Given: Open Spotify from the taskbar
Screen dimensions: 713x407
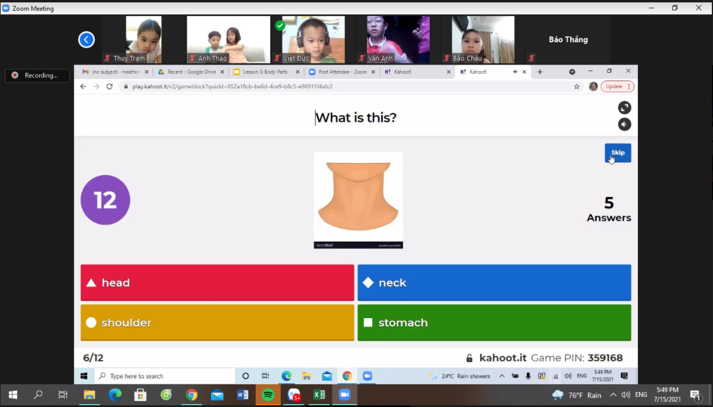Looking at the screenshot, I should [268, 395].
